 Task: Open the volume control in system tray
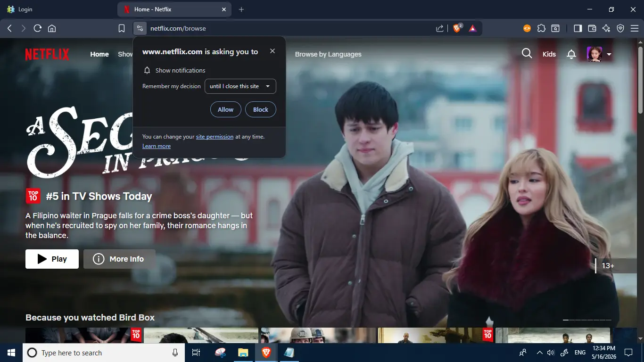[x=551, y=353]
